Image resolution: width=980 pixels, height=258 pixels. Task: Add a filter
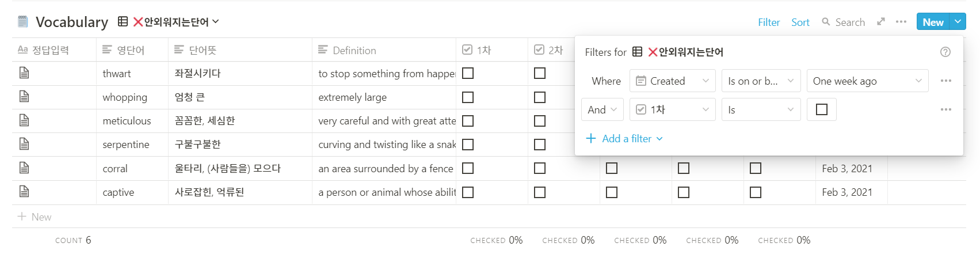tap(624, 139)
